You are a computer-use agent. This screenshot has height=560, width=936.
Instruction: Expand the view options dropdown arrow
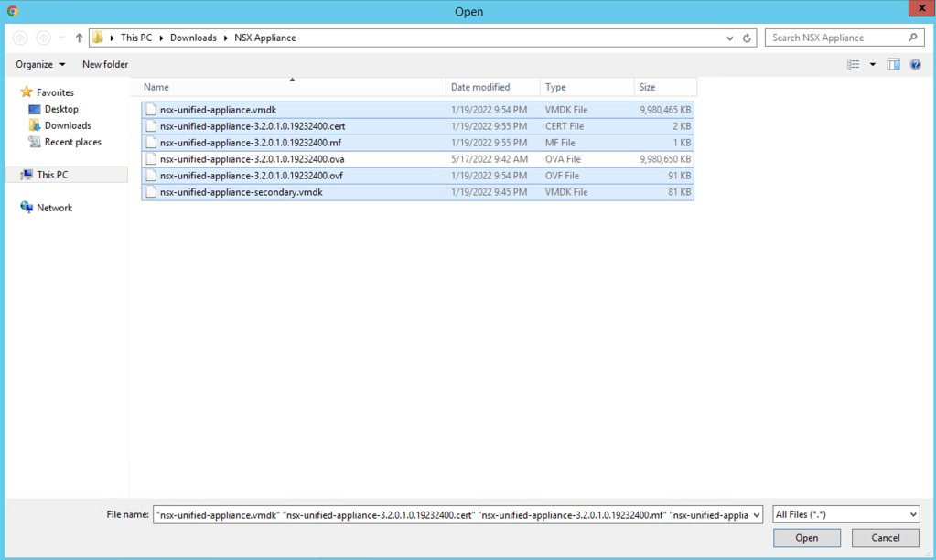point(872,64)
